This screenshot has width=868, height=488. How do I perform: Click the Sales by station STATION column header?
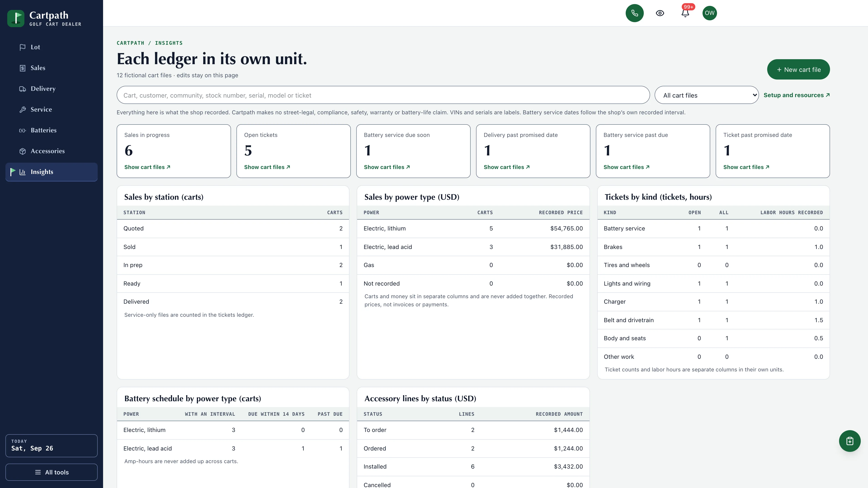click(x=134, y=213)
